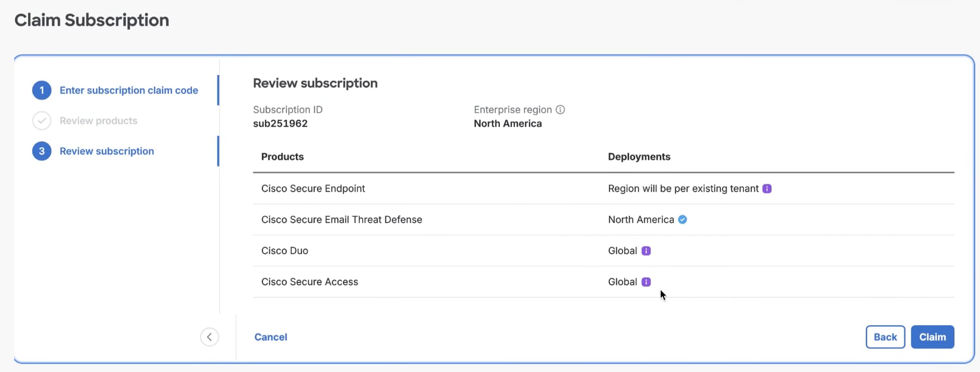Select the Cisco Secure Access product name
The image size is (980, 372).
pos(309,282)
